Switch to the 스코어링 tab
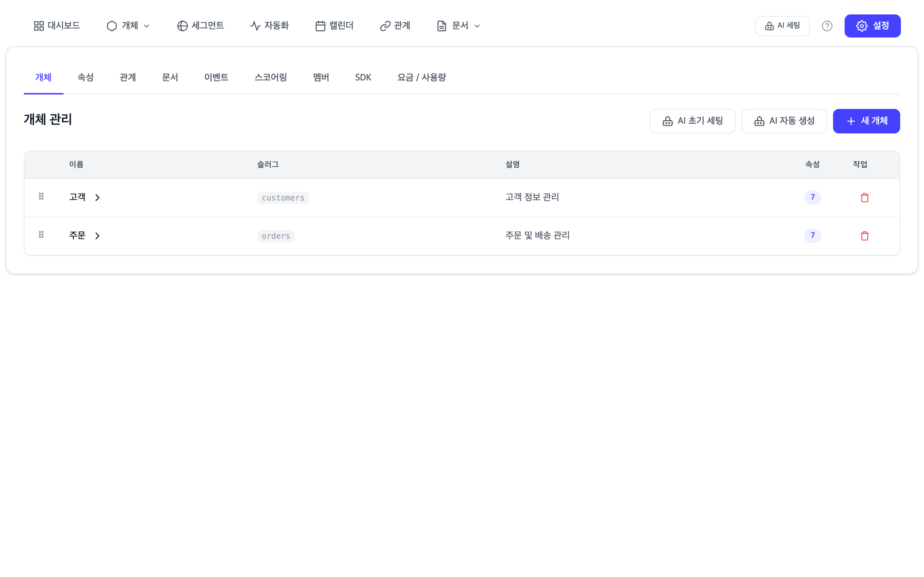Image resolution: width=924 pixels, height=577 pixels. click(x=270, y=78)
